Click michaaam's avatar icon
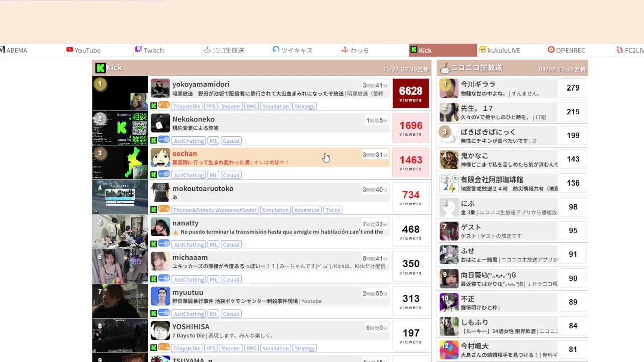 [x=160, y=262]
